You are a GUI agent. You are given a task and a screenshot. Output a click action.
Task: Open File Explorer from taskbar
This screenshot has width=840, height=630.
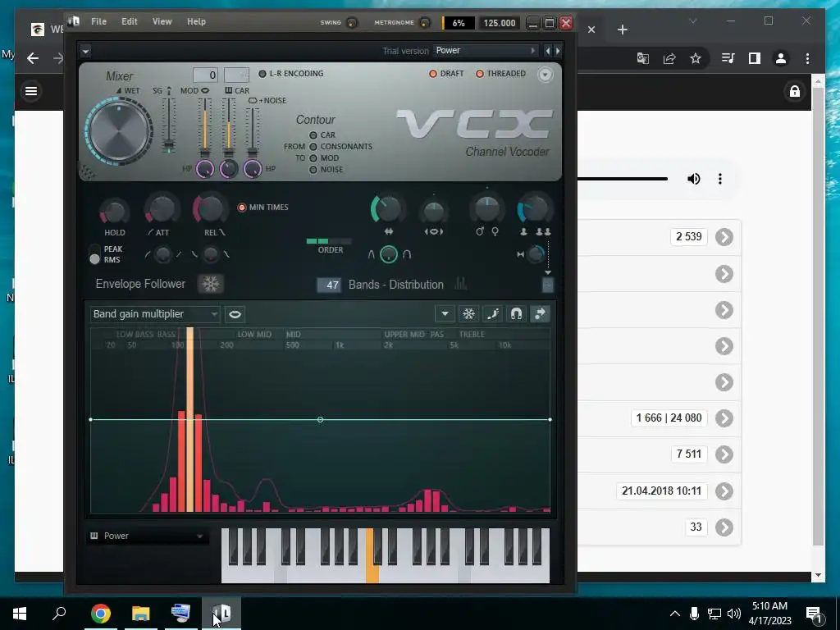click(x=141, y=614)
